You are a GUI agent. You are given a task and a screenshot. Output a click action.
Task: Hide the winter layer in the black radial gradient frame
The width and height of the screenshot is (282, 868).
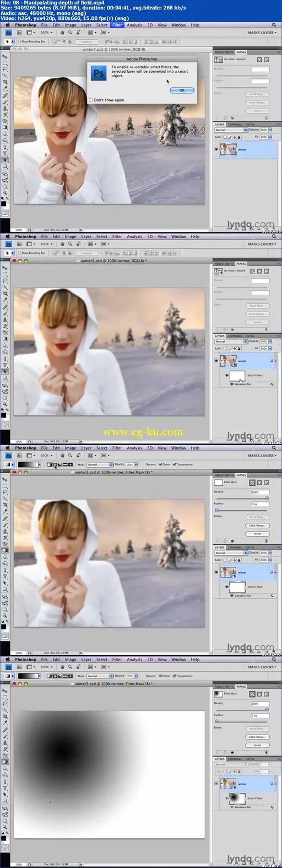coord(216,784)
